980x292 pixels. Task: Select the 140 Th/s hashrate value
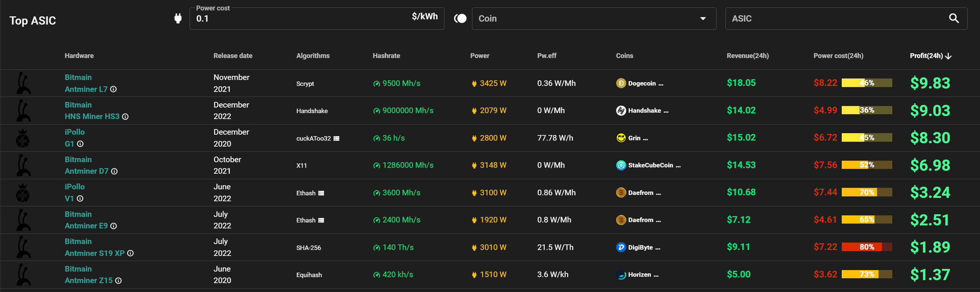[x=398, y=247]
